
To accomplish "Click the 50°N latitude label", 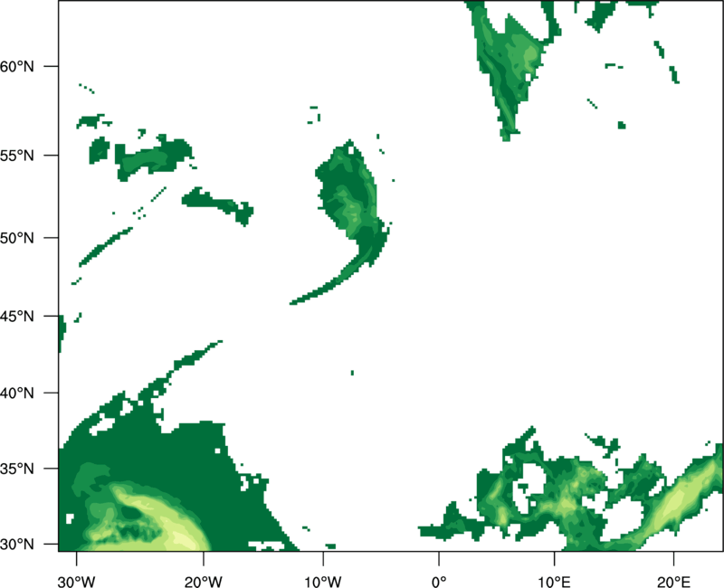I will pos(17,238).
